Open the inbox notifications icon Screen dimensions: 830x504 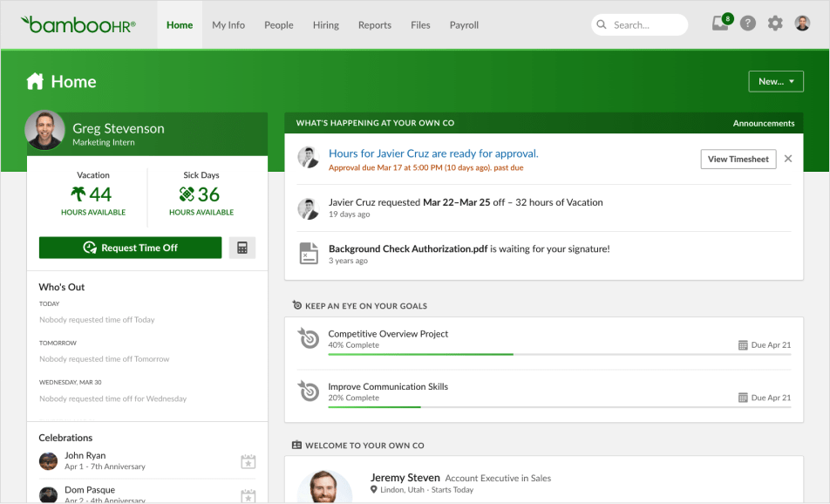720,24
